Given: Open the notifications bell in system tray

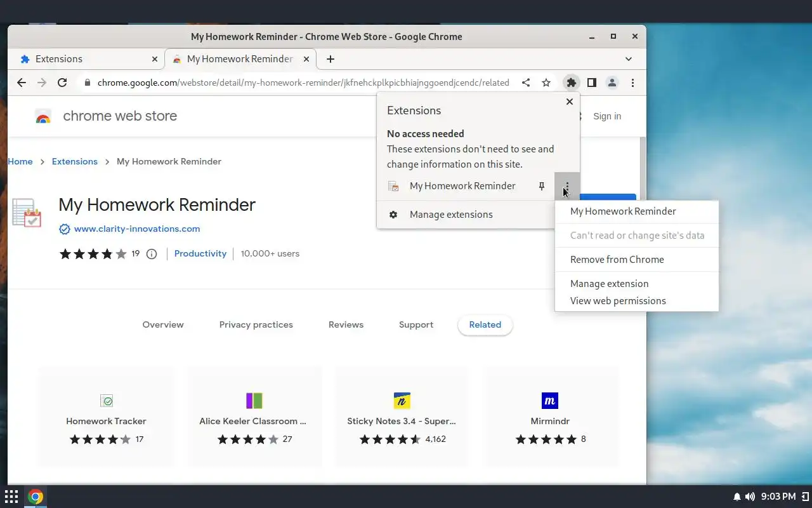Looking at the screenshot, I should pos(737,497).
